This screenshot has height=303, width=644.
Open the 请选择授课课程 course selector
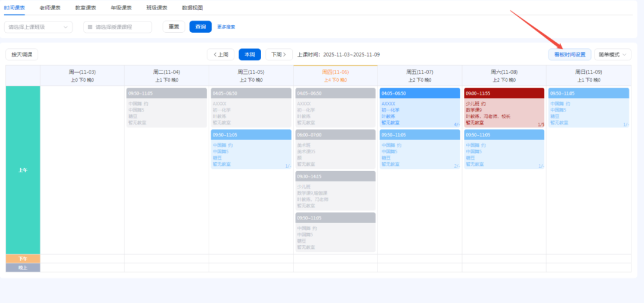(117, 27)
